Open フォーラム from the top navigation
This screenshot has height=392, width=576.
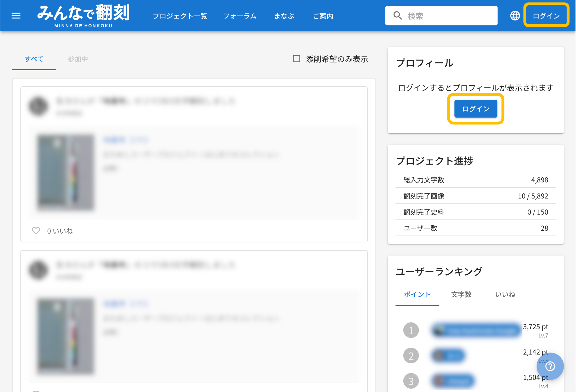point(240,16)
